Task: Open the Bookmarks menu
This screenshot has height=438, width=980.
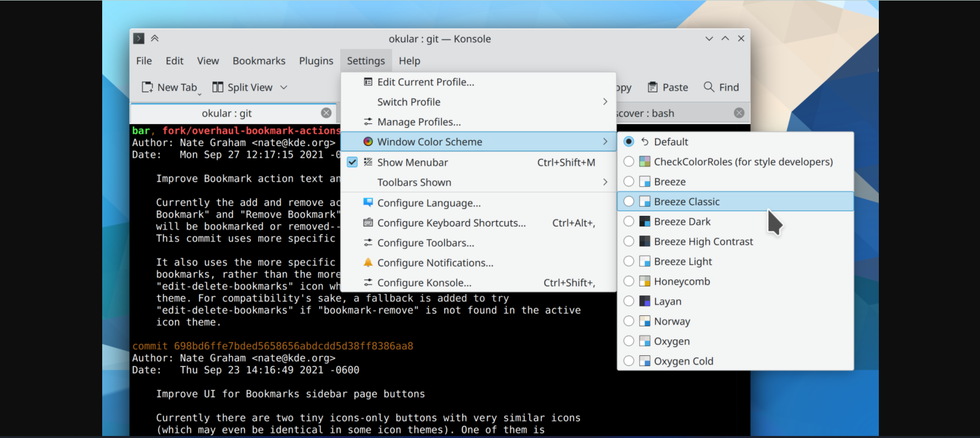Action: click(x=259, y=61)
